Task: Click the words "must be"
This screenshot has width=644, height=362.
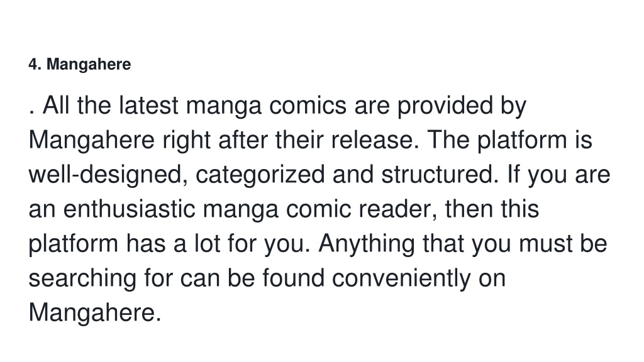Action: pyautogui.click(x=563, y=243)
